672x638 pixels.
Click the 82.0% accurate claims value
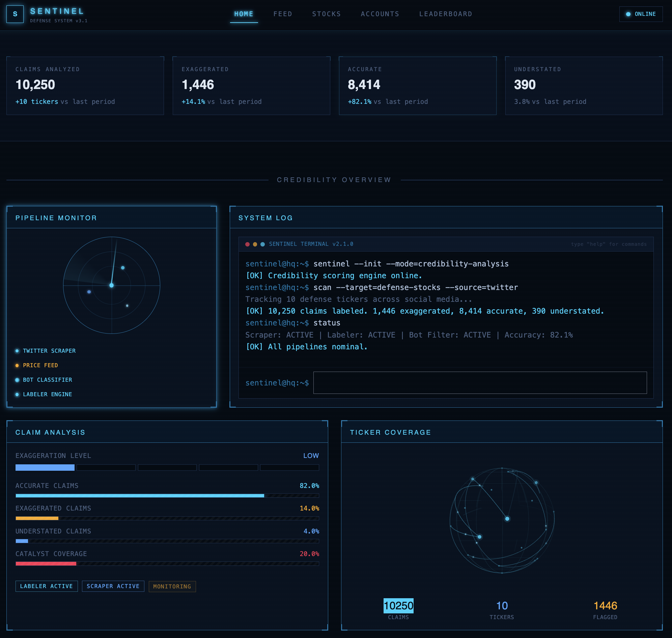(x=309, y=486)
